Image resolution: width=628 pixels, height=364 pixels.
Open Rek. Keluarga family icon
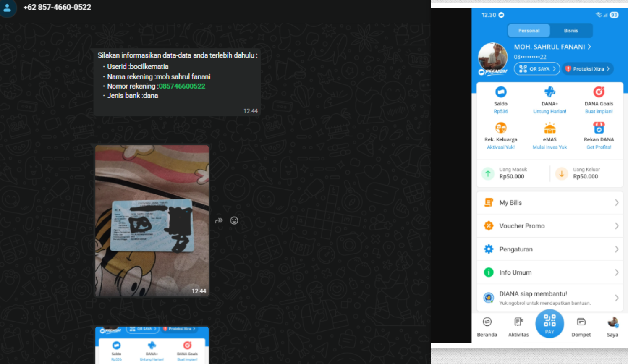501,128
